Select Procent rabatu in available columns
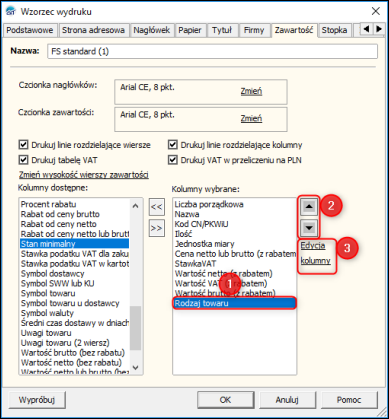The height and width of the screenshot is (419, 389). click(74, 204)
